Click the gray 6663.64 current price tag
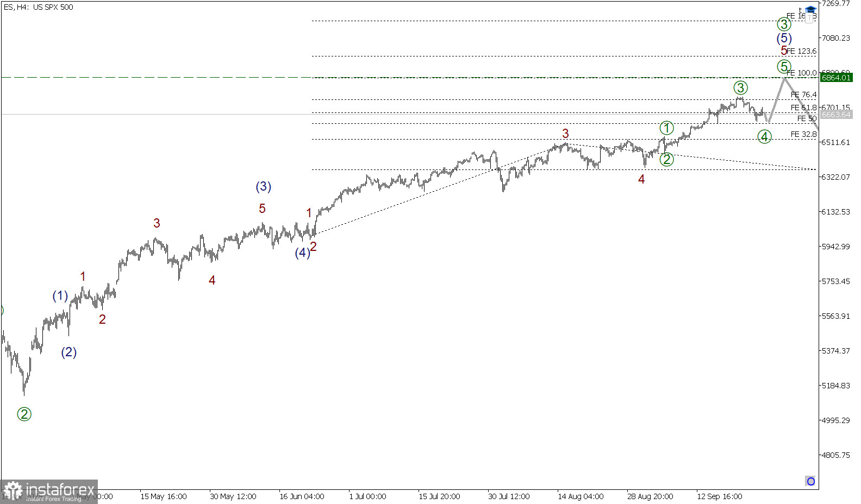The width and height of the screenshot is (861, 504). [836, 115]
